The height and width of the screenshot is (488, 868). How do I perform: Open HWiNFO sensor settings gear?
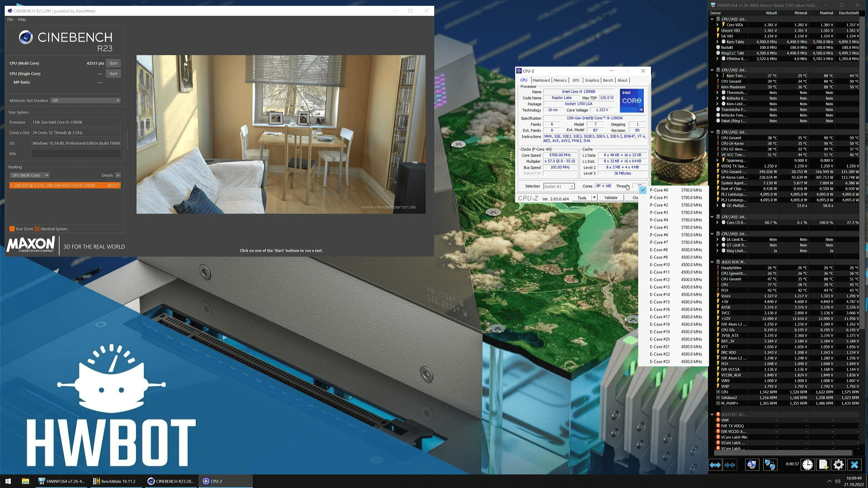pyautogui.click(x=838, y=465)
